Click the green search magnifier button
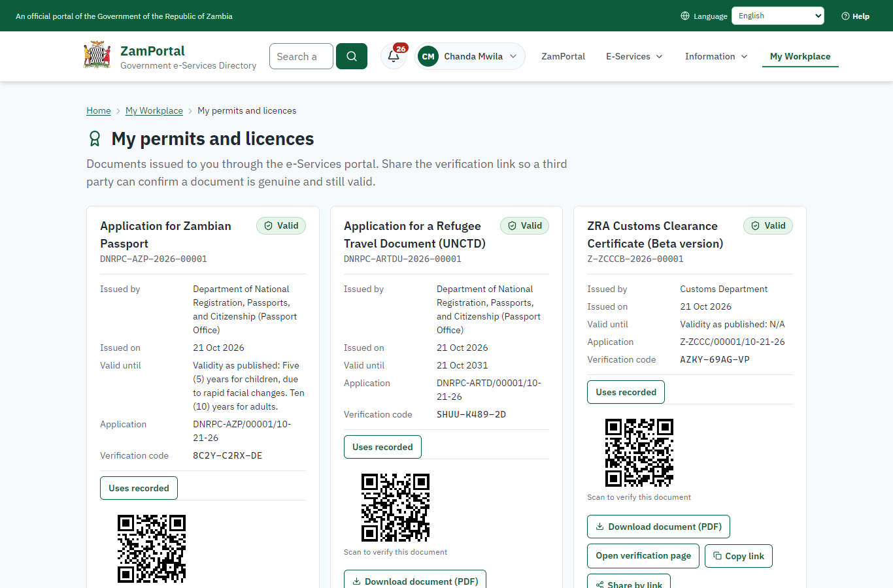Image resolution: width=893 pixels, height=588 pixels. click(x=352, y=56)
